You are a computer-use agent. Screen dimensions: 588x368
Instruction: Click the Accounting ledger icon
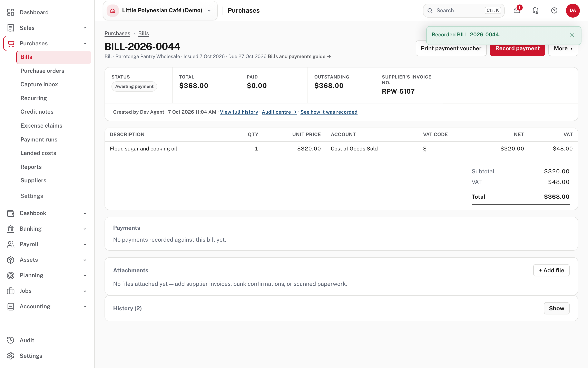click(x=10, y=306)
